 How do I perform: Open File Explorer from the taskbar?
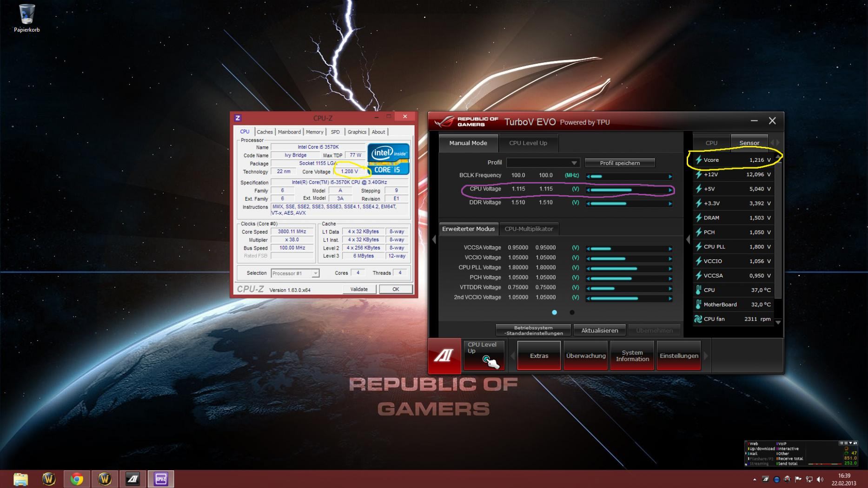tap(20, 479)
